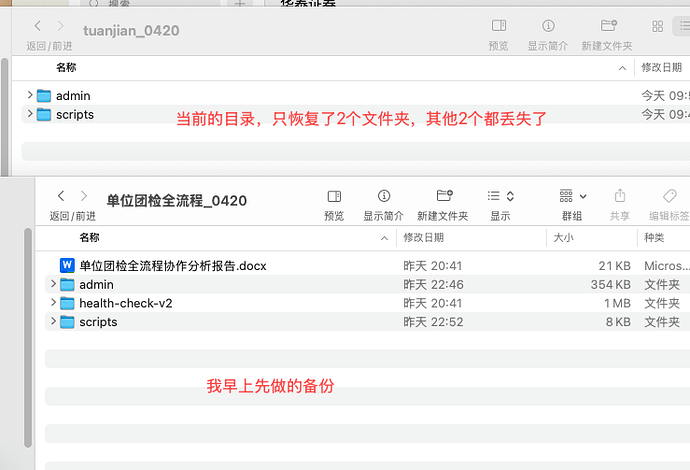
Task: Open 显示 view options dropdown
Action: [500, 196]
